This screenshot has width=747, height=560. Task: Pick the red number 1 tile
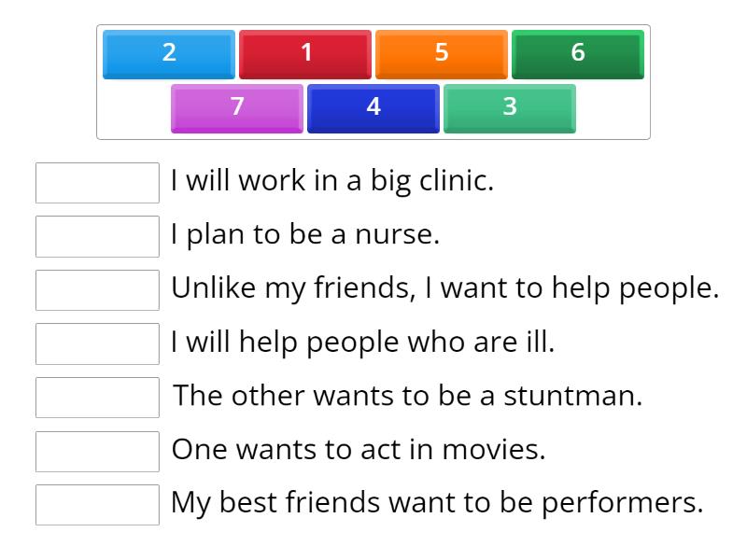[305, 53]
